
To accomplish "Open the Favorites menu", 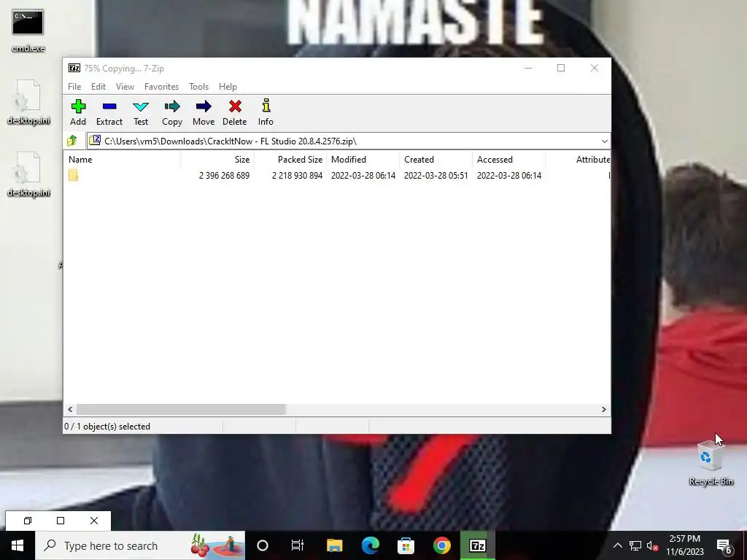I will 161,87.
